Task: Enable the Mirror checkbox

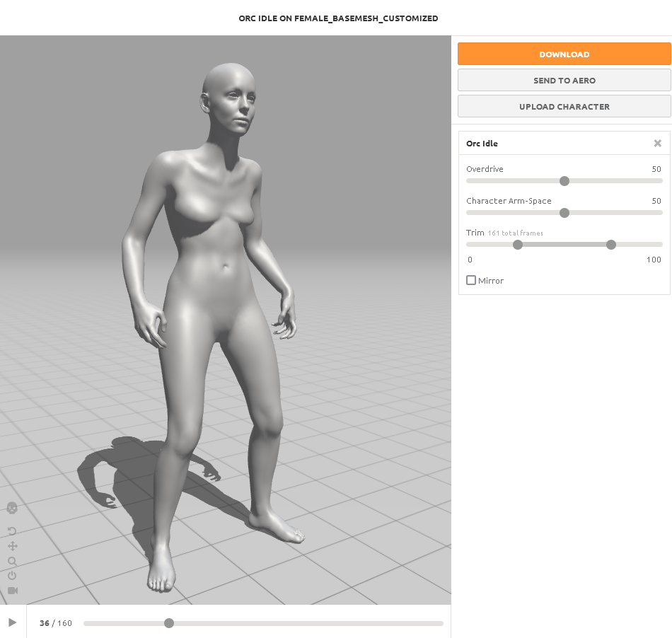Action: click(x=471, y=281)
